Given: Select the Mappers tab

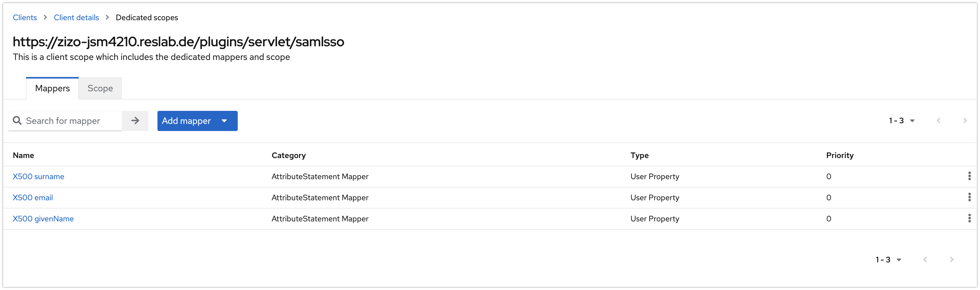Looking at the screenshot, I should (x=52, y=88).
